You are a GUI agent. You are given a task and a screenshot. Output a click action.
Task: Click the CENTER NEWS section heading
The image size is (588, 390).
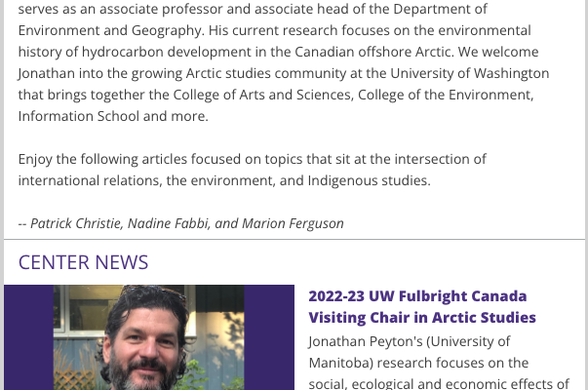(x=83, y=262)
